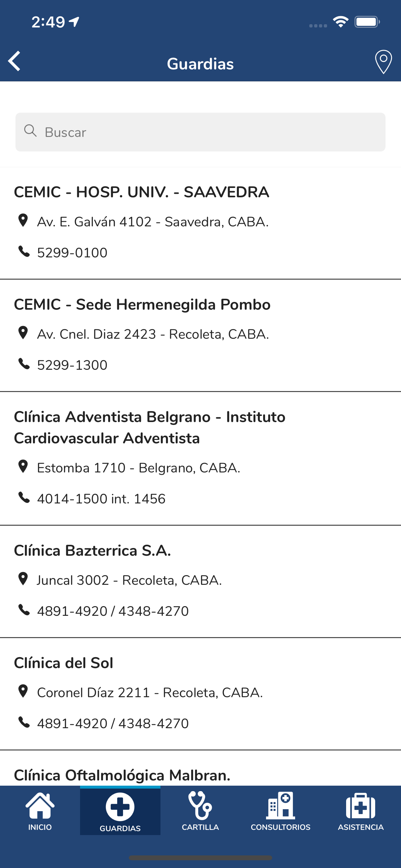Screen dimensions: 401x868
Task: Open the Inicio home tab
Action: pyautogui.click(x=40, y=811)
